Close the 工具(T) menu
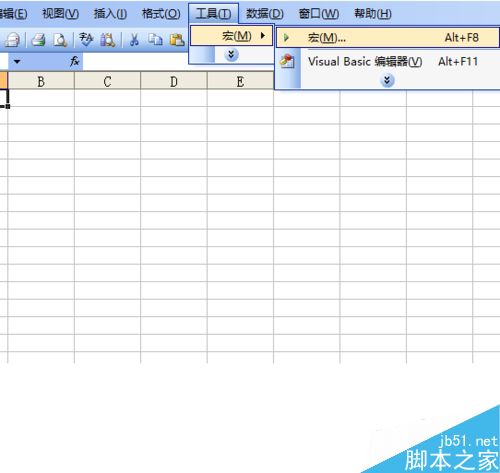Screen dimensions: 500x473 pyautogui.click(x=213, y=14)
